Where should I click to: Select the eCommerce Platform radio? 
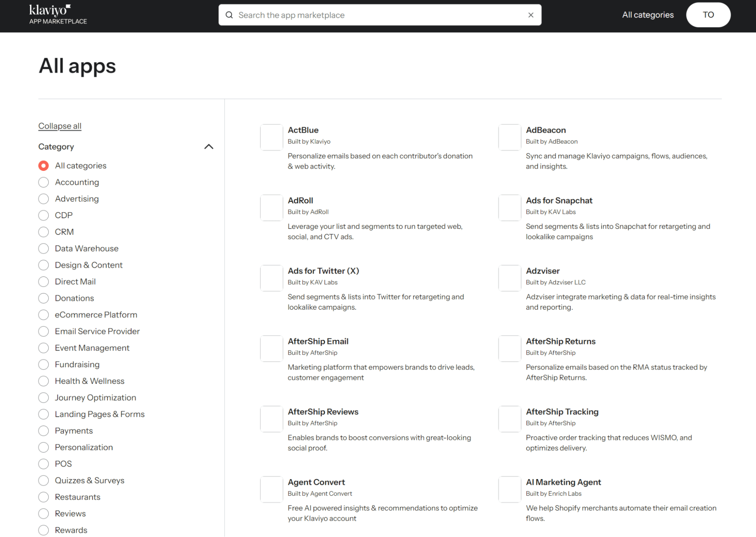(x=43, y=315)
